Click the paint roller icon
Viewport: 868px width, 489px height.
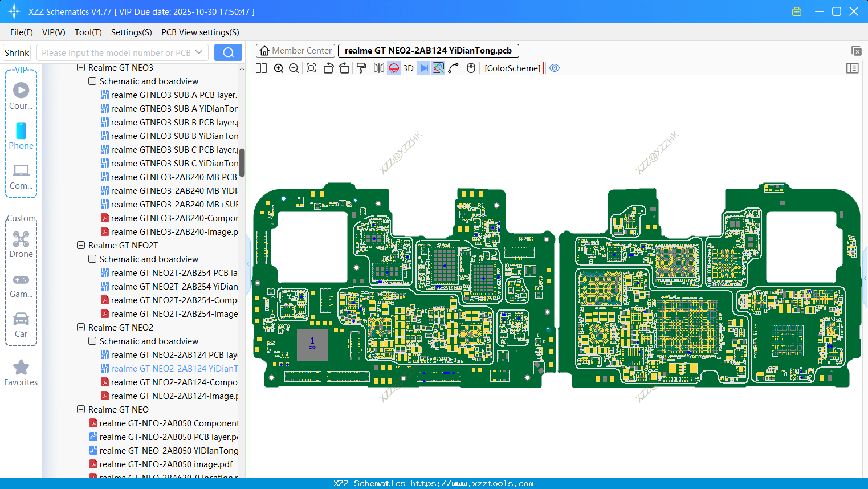[361, 68]
